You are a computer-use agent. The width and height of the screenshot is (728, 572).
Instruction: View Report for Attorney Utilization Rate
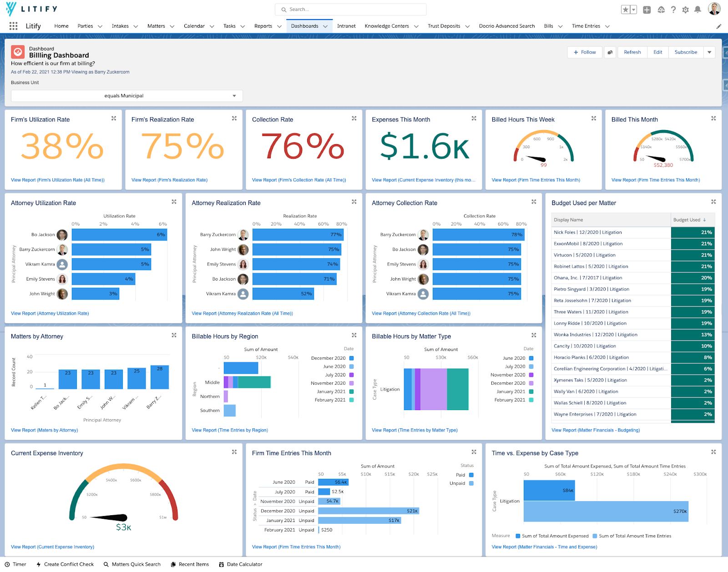50,313
